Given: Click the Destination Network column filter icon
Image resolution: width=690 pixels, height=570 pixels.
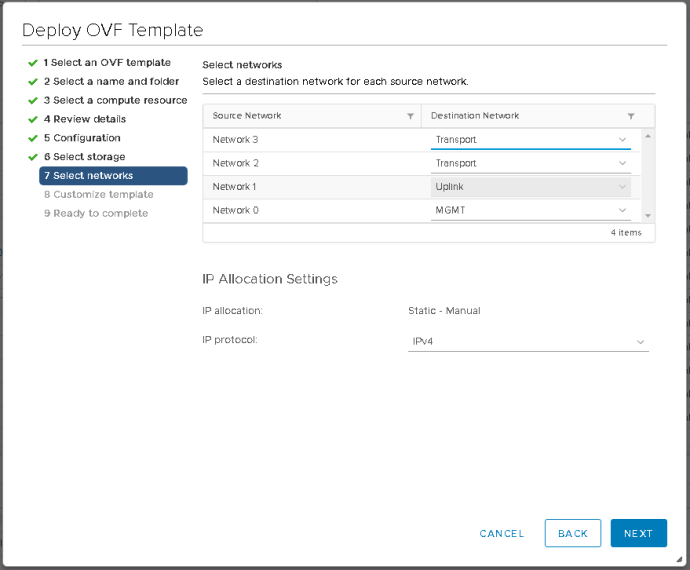Looking at the screenshot, I should [x=631, y=116].
